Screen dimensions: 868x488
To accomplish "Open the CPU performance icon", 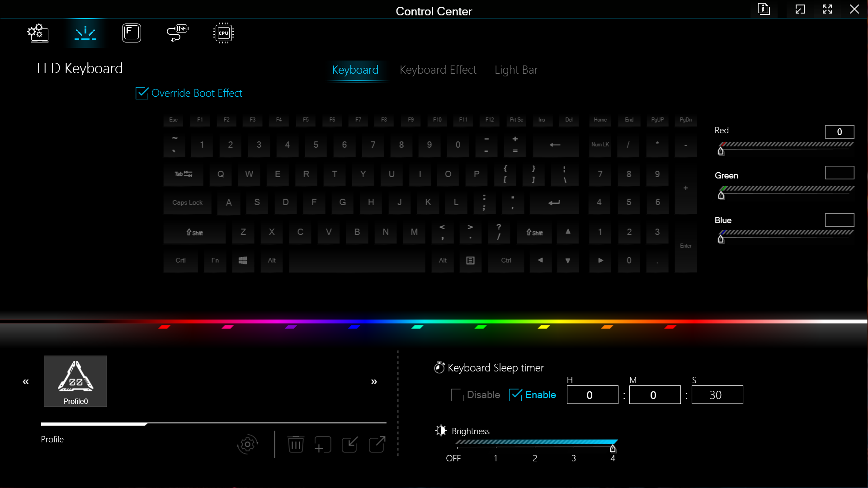I will [x=223, y=33].
